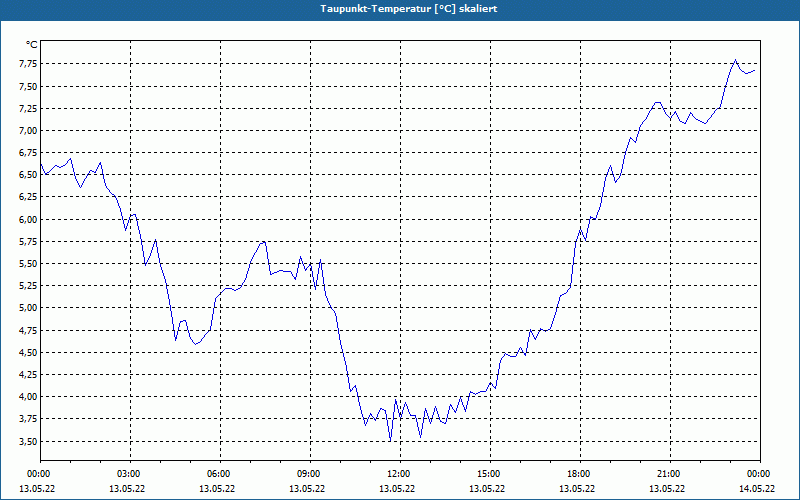Select the 13.05.22 date under 09:00
Image resolution: width=800 pixels, height=500 pixels.
307,488
